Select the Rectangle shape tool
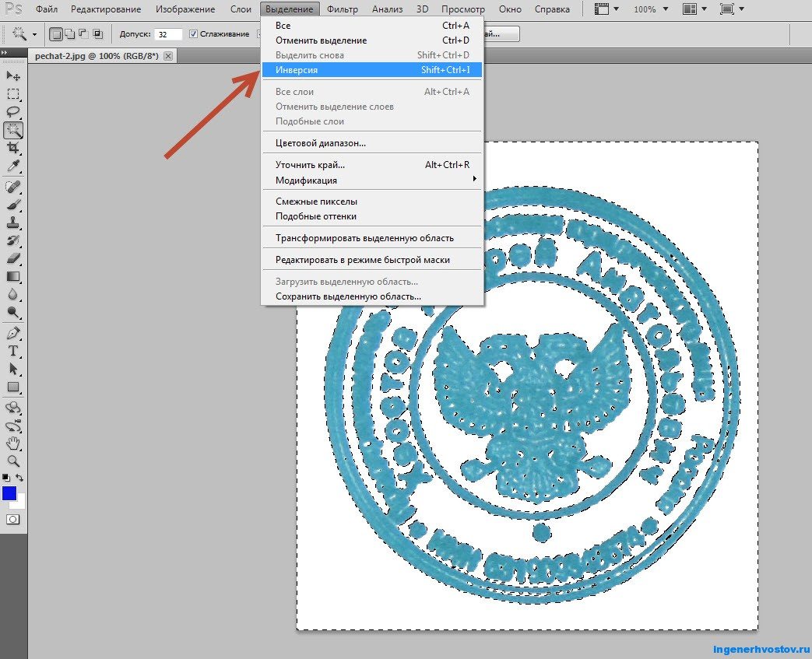This screenshot has width=812, height=659. [x=13, y=387]
